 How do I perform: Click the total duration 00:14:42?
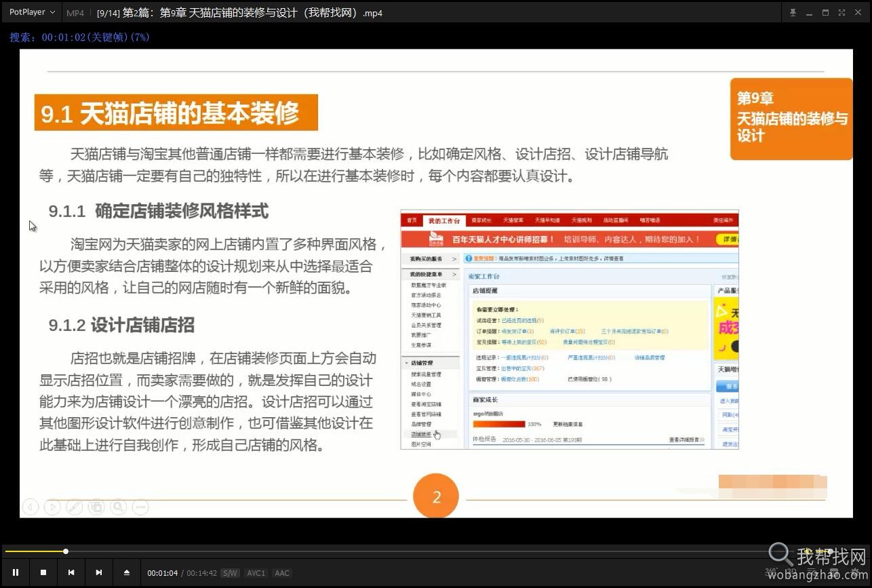click(202, 573)
